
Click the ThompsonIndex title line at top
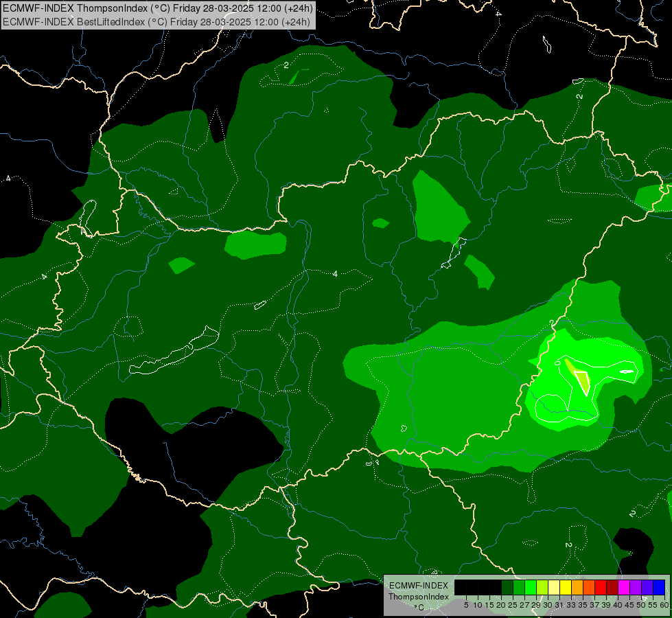[158, 8]
